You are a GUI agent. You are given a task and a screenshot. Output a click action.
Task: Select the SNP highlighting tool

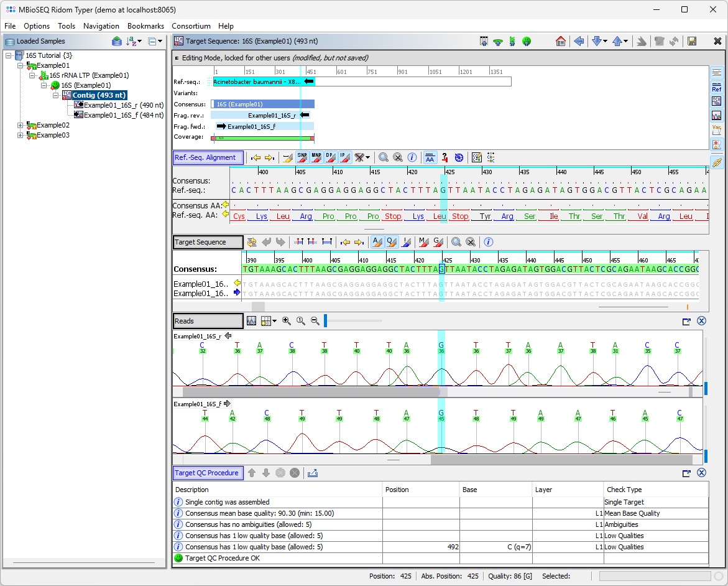[302, 157]
